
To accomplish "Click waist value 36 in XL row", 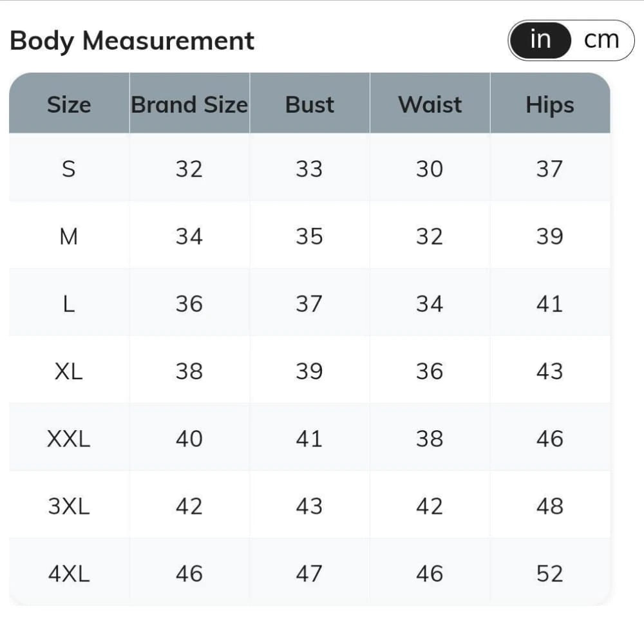I will [x=430, y=371].
